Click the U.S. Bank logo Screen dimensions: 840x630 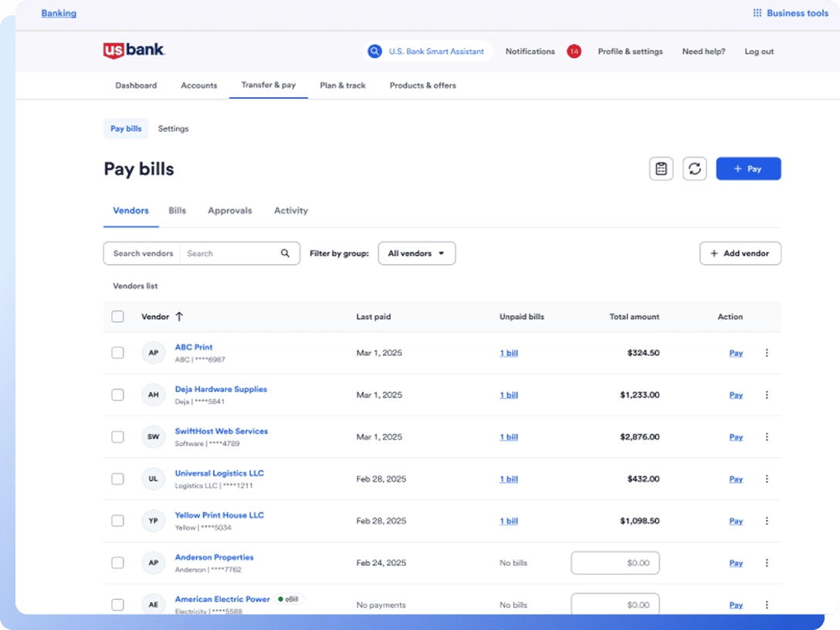pos(134,51)
